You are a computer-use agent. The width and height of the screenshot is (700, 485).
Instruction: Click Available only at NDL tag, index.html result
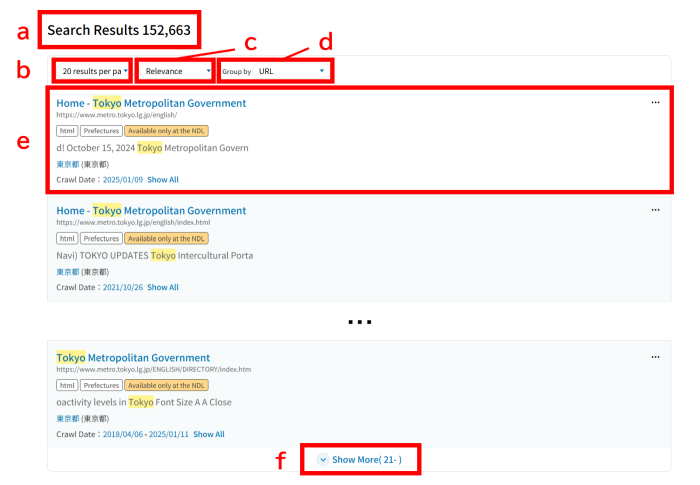pyautogui.click(x=166, y=238)
